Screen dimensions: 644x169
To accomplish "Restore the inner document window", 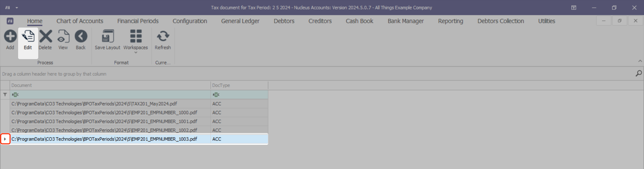I will tap(620, 21).
